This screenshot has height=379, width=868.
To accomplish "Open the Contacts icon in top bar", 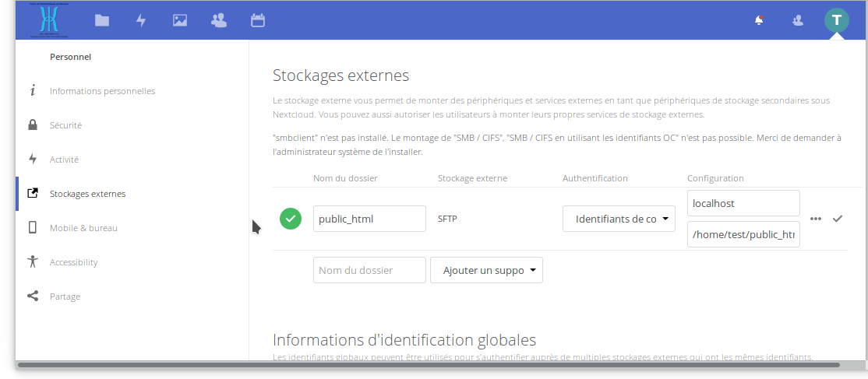I will coord(219,21).
